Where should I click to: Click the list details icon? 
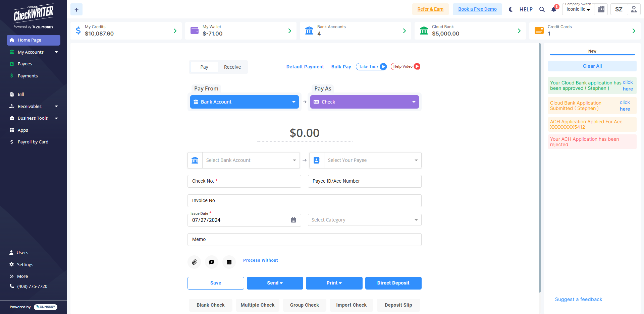pyautogui.click(x=229, y=262)
